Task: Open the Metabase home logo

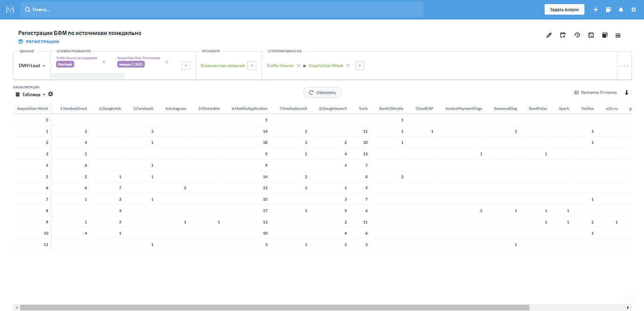Action: (x=10, y=9)
